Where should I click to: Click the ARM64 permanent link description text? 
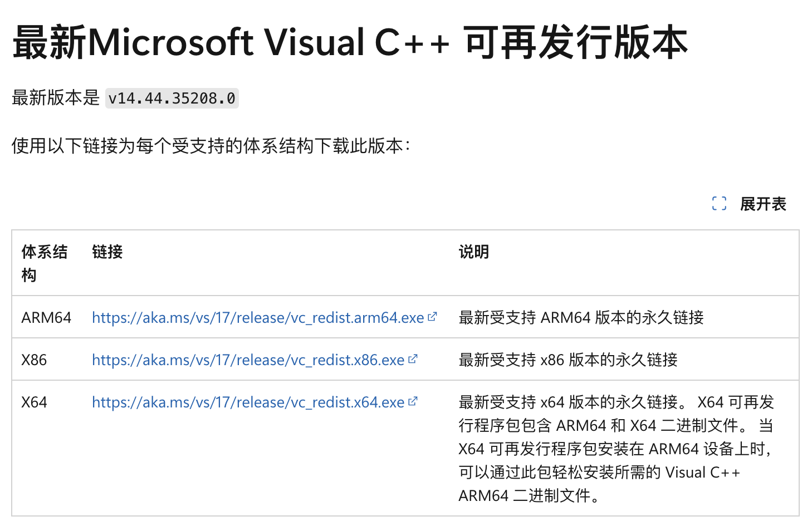(x=581, y=318)
